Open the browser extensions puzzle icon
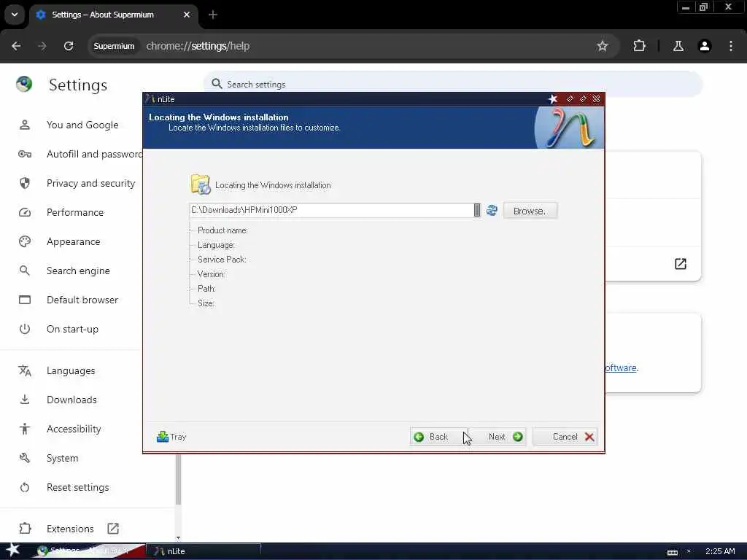 coord(639,46)
